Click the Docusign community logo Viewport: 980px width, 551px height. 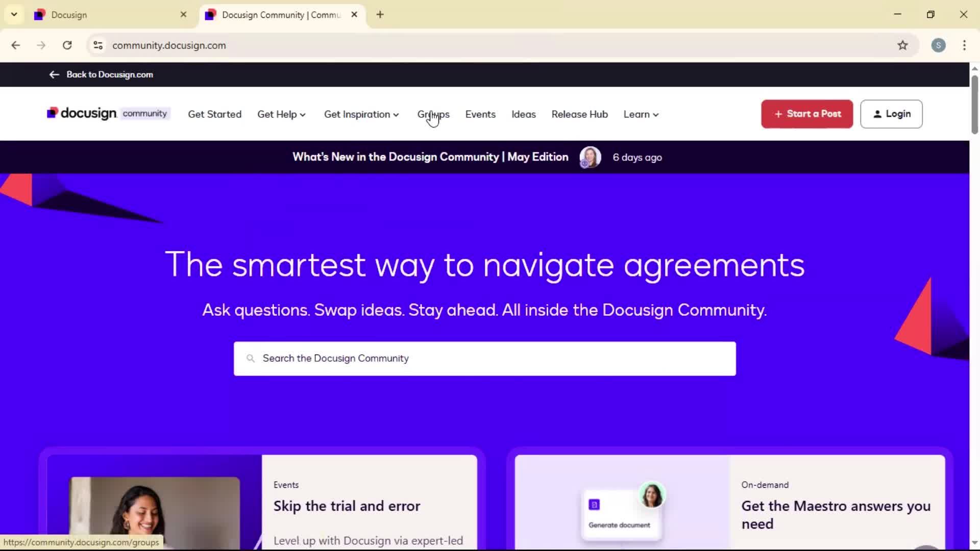click(x=108, y=113)
